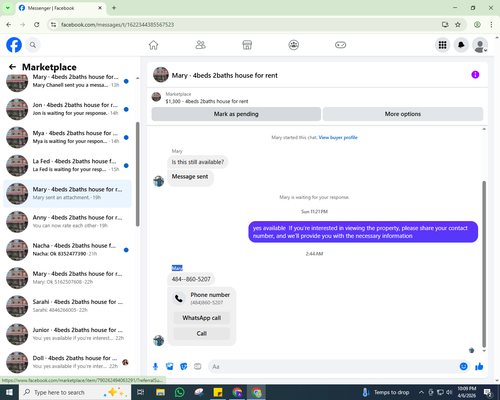Bookmark this page star icon
Image resolution: width=500 pixels, height=400 pixels.
(458, 25)
